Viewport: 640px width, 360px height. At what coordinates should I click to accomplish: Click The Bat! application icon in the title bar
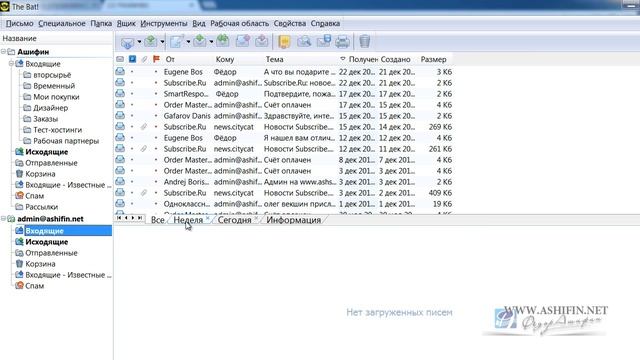point(5,6)
